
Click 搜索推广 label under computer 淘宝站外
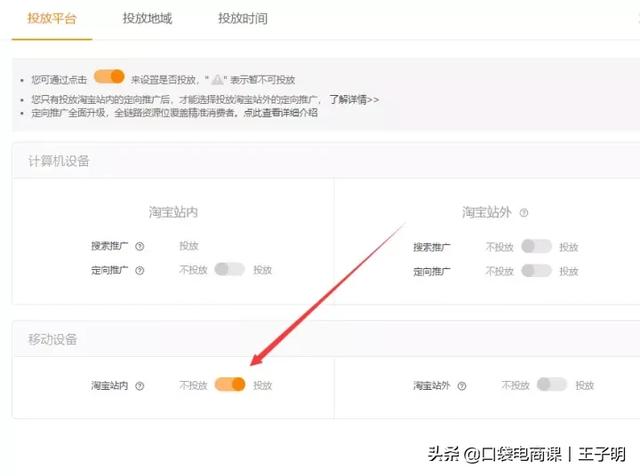coord(432,247)
